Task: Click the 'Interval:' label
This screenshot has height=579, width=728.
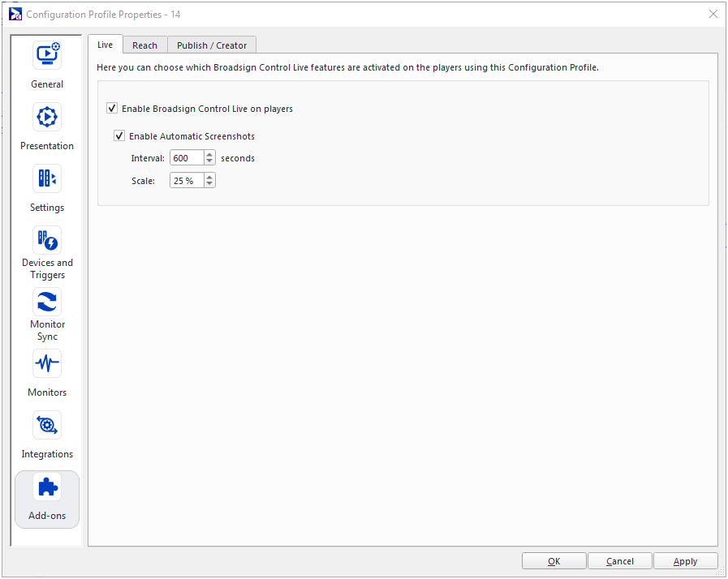Action: [148, 158]
